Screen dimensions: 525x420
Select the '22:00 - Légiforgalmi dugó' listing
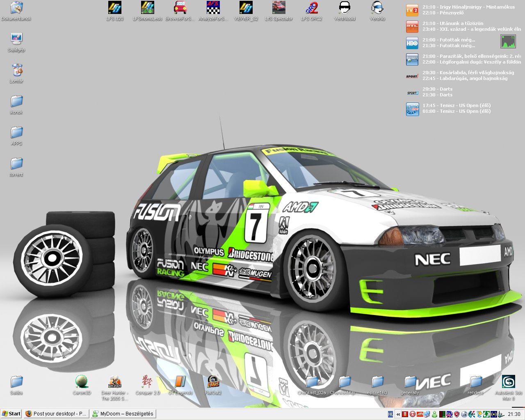coord(472,62)
